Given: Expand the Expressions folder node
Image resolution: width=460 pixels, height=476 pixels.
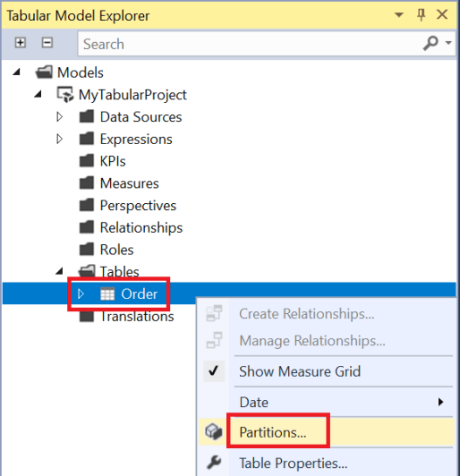Looking at the screenshot, I should tap(59, 139).
